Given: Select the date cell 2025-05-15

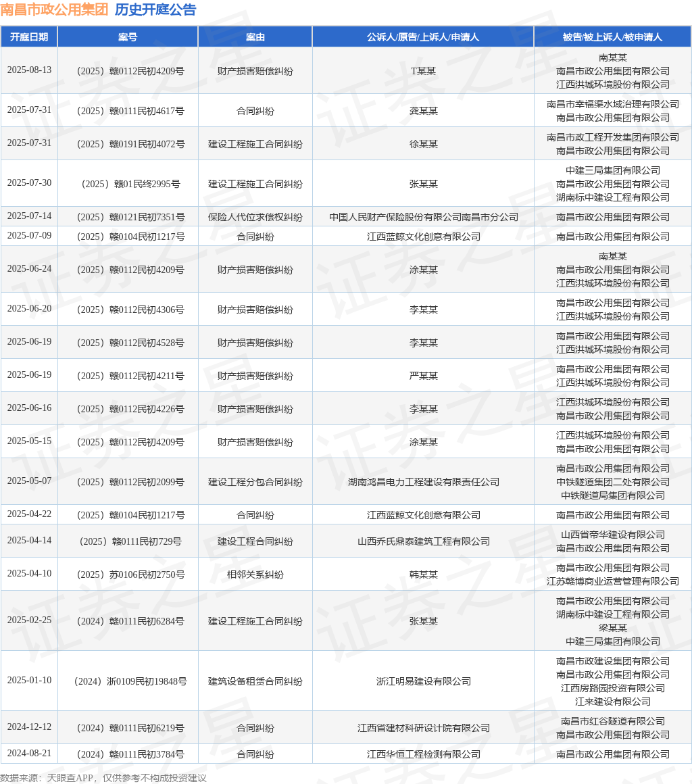Looking at the screenshot, I should pyautogui.click(x=30, y=441).
